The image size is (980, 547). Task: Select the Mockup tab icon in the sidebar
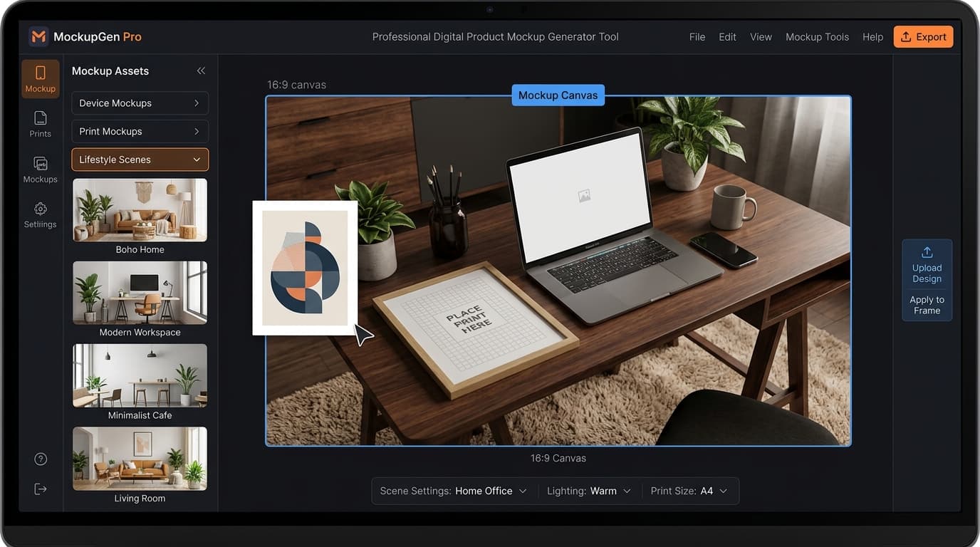tap(40, 77)
